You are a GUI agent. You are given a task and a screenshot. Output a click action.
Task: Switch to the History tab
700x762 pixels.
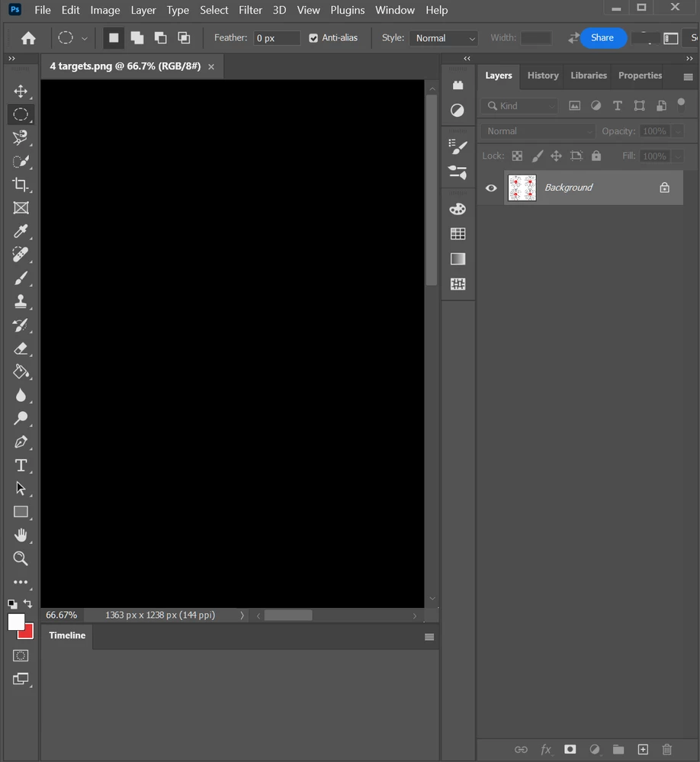[x=543, y=76]
